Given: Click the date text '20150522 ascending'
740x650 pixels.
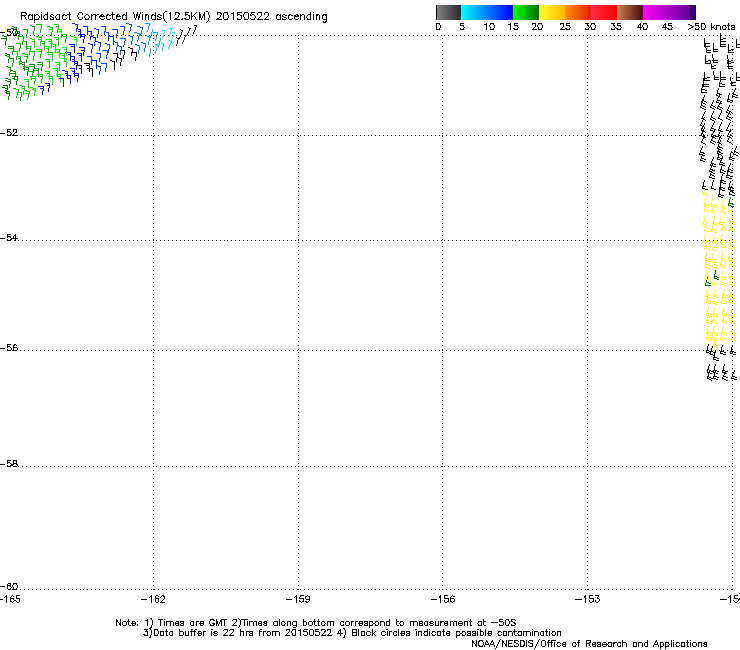Looking at the screenshot, I should pos(271,16).
